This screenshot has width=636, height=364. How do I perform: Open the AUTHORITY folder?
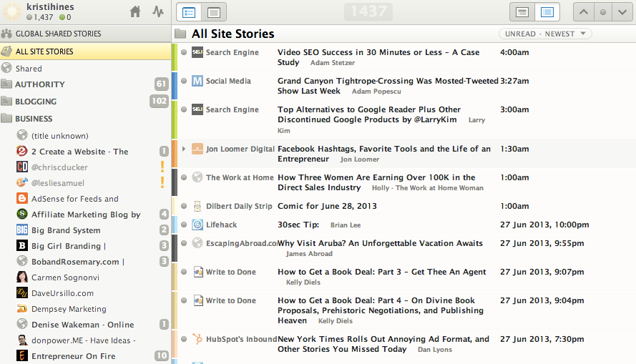pyautogui.click(x=40, y=84)
